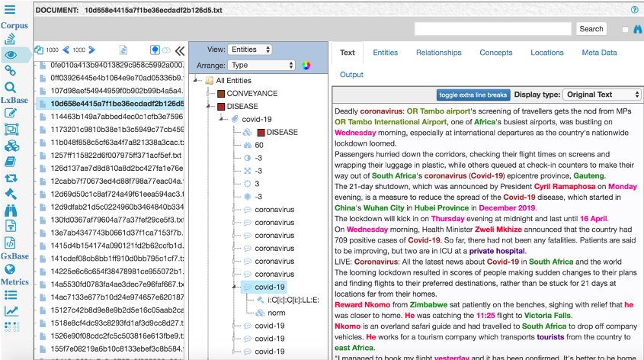The width and height of the screenshot is (644, 360).
Task: Open document 114463b149a7abbed4ec0c1cfb3e7596
Action: tap(117, 117)
